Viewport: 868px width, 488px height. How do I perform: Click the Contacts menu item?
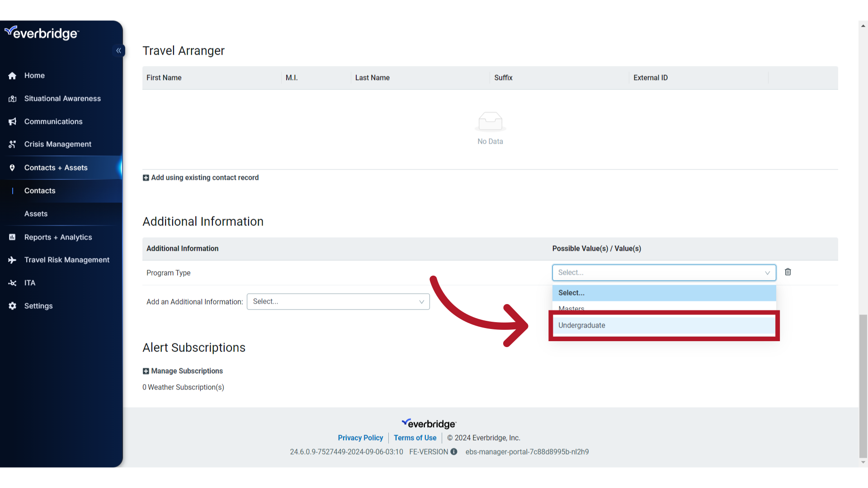pos(39,190)
